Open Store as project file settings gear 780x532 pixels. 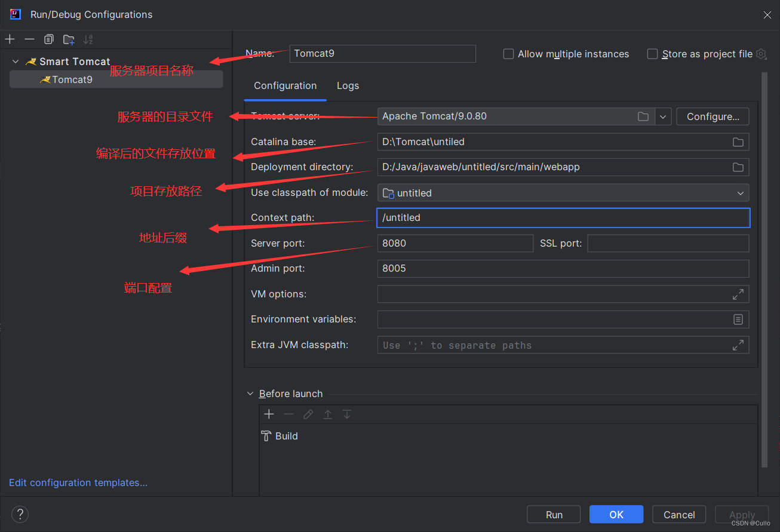[761, 54]
